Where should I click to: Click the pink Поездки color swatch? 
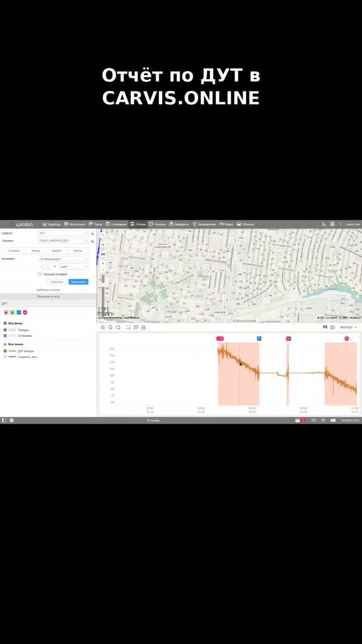tap(12, 330)
